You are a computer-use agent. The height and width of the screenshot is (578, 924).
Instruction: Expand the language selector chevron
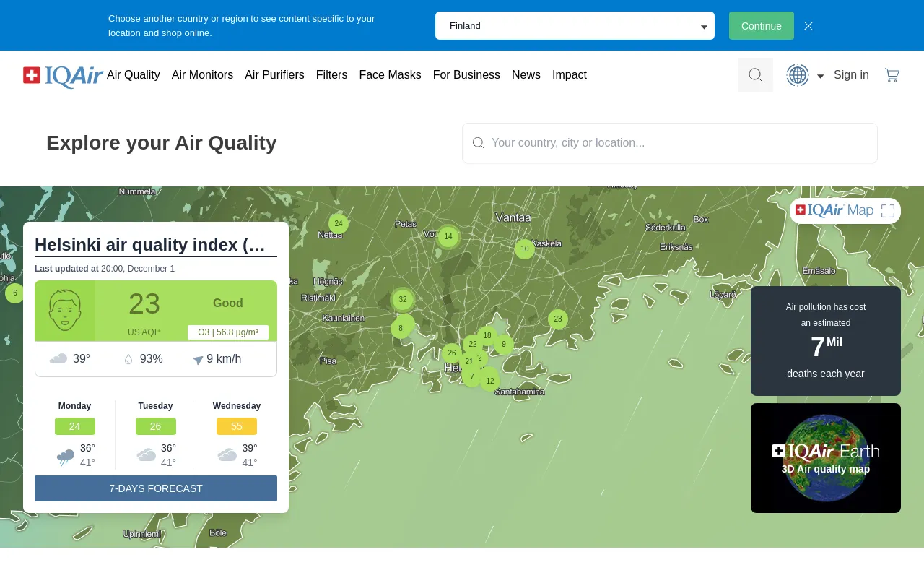(x=820, y=76)
